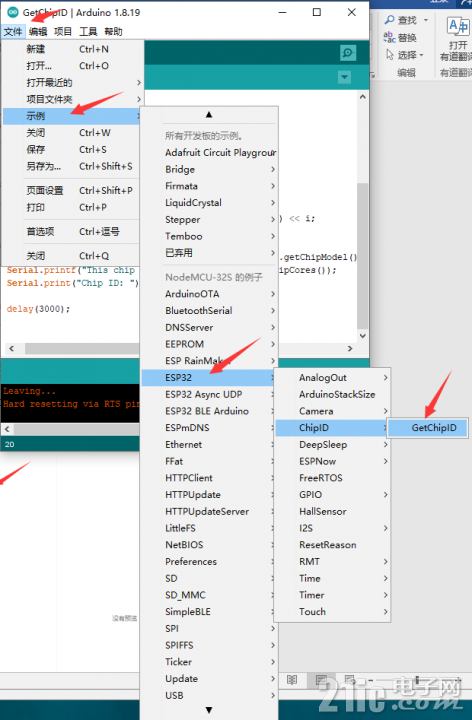Open ESPNow submenu
This screenshot has height=720, width=472.
coord(332,461)
